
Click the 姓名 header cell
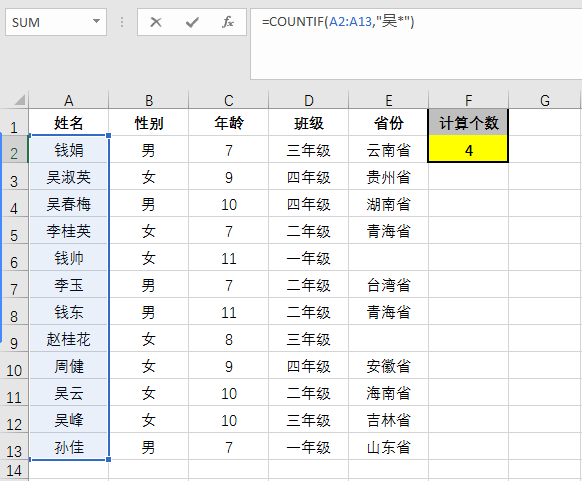pyautogui.click(x=69, y=122)
